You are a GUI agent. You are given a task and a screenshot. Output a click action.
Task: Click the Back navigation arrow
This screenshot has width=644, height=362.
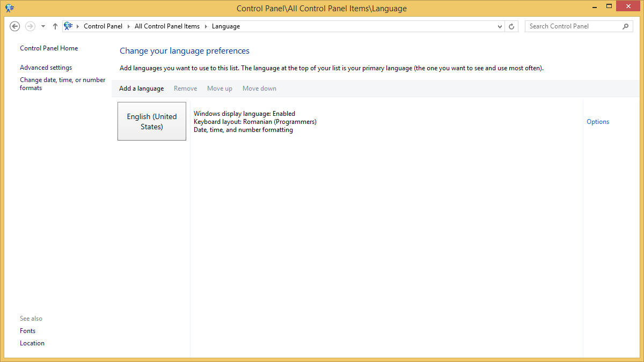pos(15,26)
